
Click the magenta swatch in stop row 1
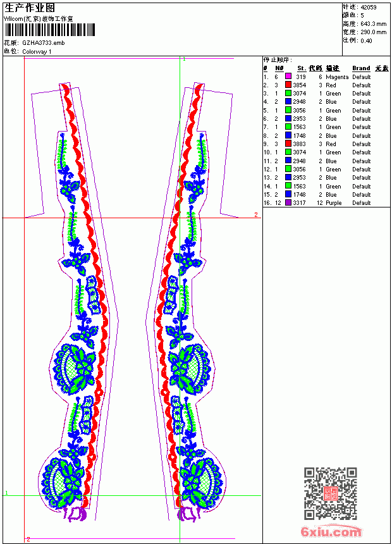click(x=288, y=77)
